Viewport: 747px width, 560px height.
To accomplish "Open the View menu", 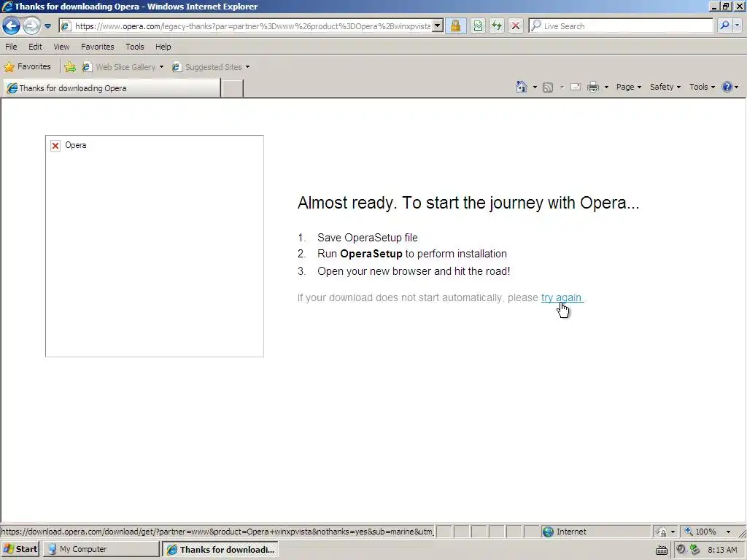I will pos(61,47).
